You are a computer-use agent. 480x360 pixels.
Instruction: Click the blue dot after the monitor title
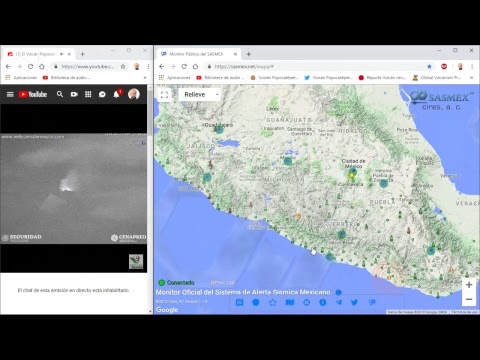coord(339,292)
